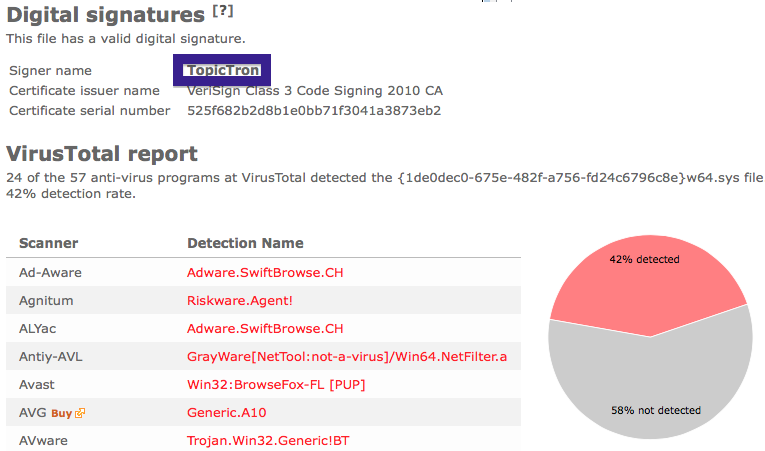Viewport: 765px width, 451px height.
Task: Click the Avast scanner row label
Action: pyautogui.click(x=37, y=385)
